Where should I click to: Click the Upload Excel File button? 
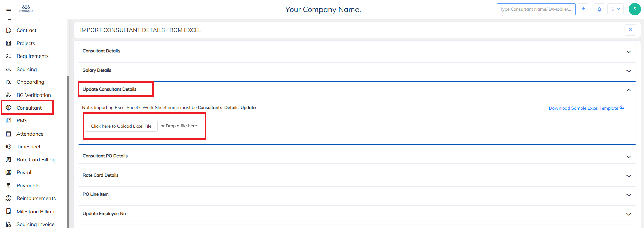tap(121, 126)
